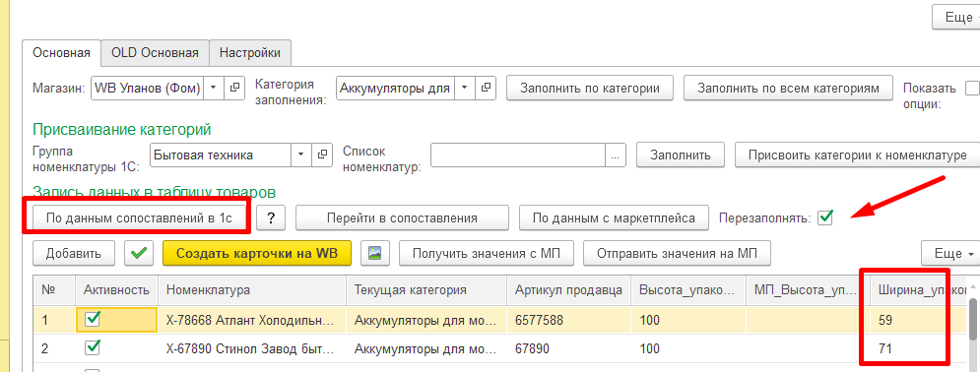Image resolution: width=980 pixels, height=372 pixels.
Task: Switch to the OLD Основная tab
Action: point(155,53)
